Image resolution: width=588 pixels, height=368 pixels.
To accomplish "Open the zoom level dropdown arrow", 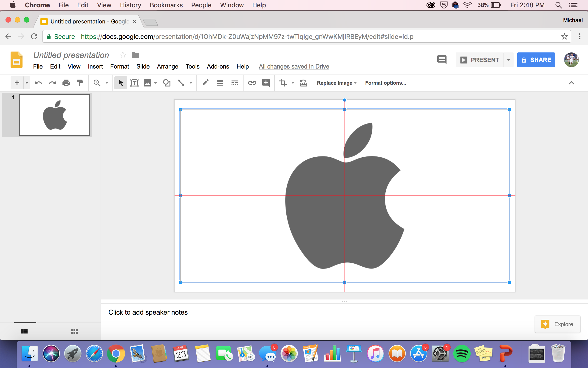I will point(107,83).
